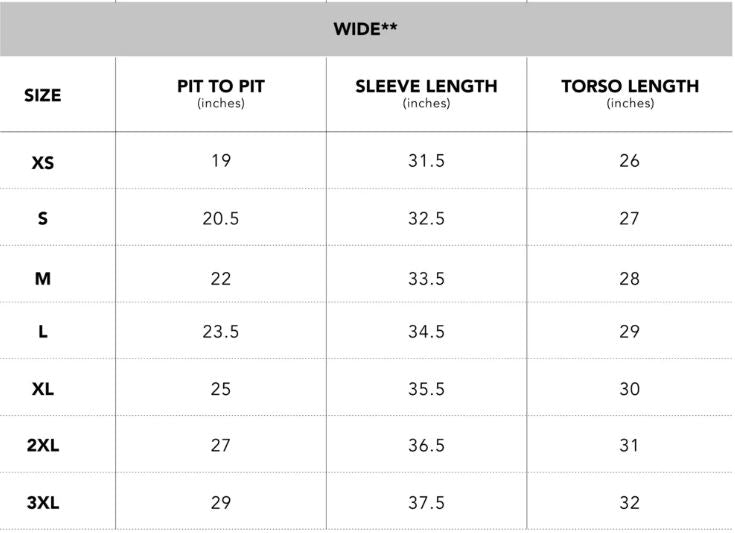
Task: Select the 3XL size row label
Action: pos(43,503)
